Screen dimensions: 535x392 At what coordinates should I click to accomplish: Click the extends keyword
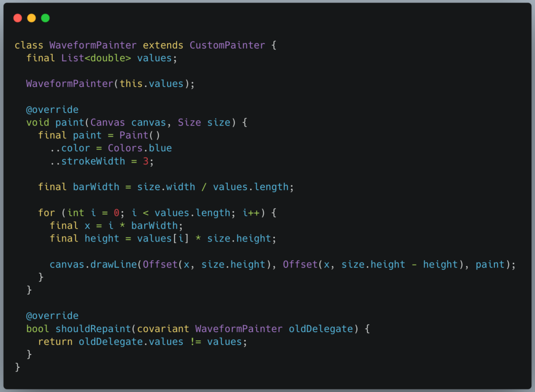pyautogui.click(x=163, y=45)
